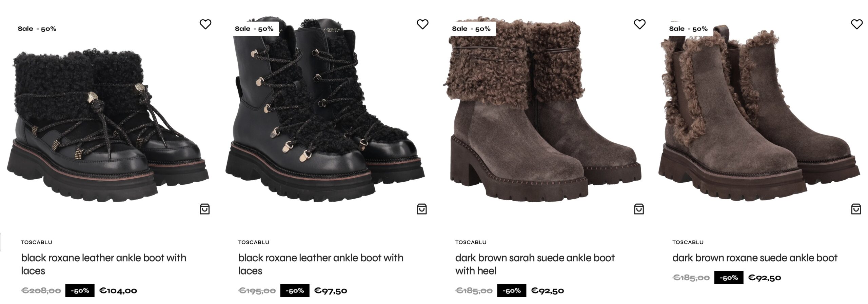Screen dimensions: 868x304
Task: Click the Sale badge on €104,00 black boot image
Action: pos(37,29)
